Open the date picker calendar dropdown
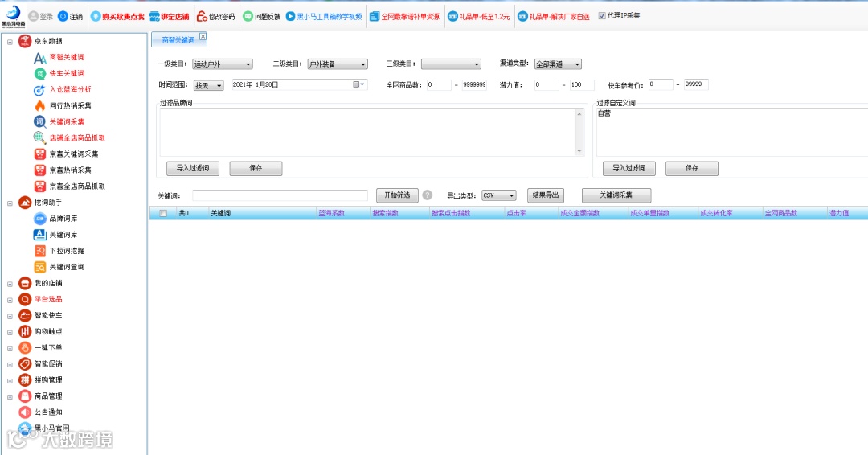Image resolution: width=868 pixels, height=455 pixels. tap(358, 84)
